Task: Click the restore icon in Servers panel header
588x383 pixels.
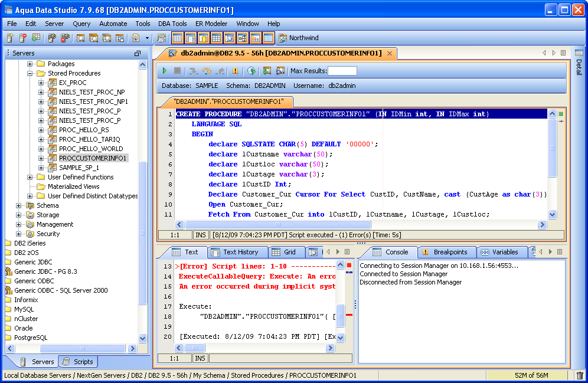Action: tap(138, 53)
